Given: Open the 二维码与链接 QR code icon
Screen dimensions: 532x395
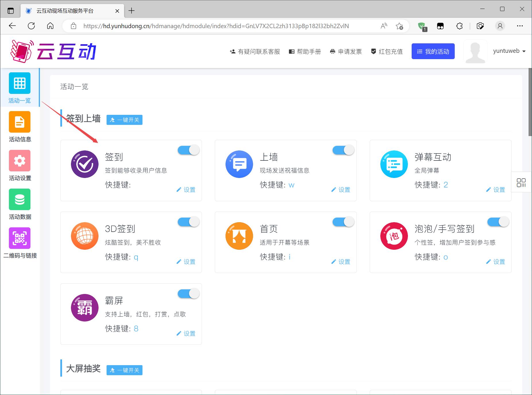Looking at the screenshot, I should (x=20, y=238).
